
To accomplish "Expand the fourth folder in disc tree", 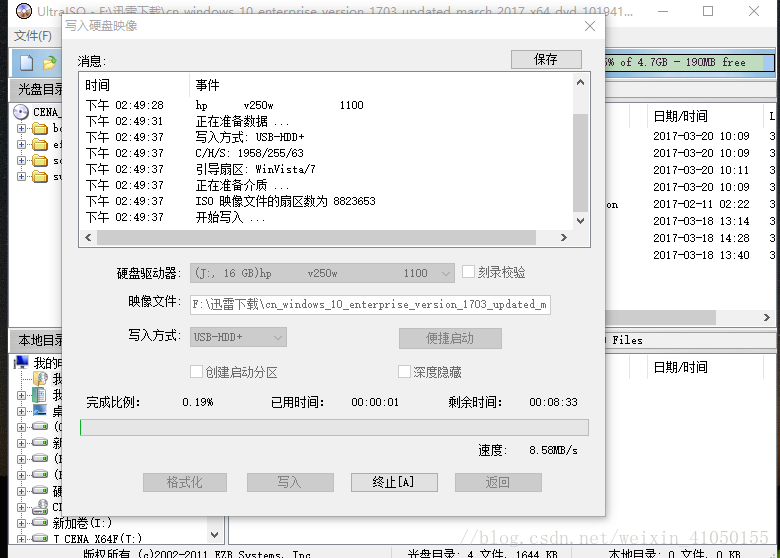I will point(21,176).
